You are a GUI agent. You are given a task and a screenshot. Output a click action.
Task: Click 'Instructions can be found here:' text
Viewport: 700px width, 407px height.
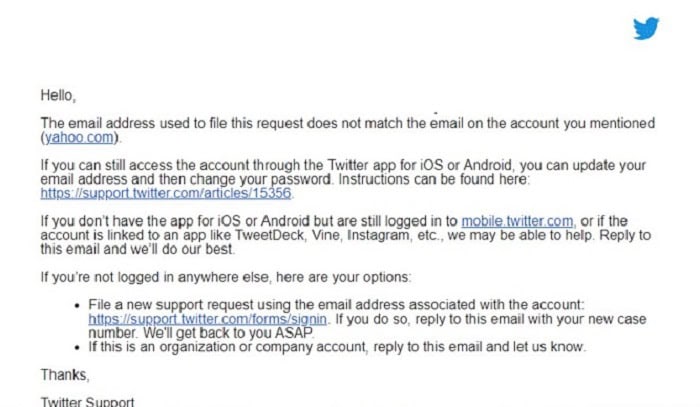click(433, 179)
